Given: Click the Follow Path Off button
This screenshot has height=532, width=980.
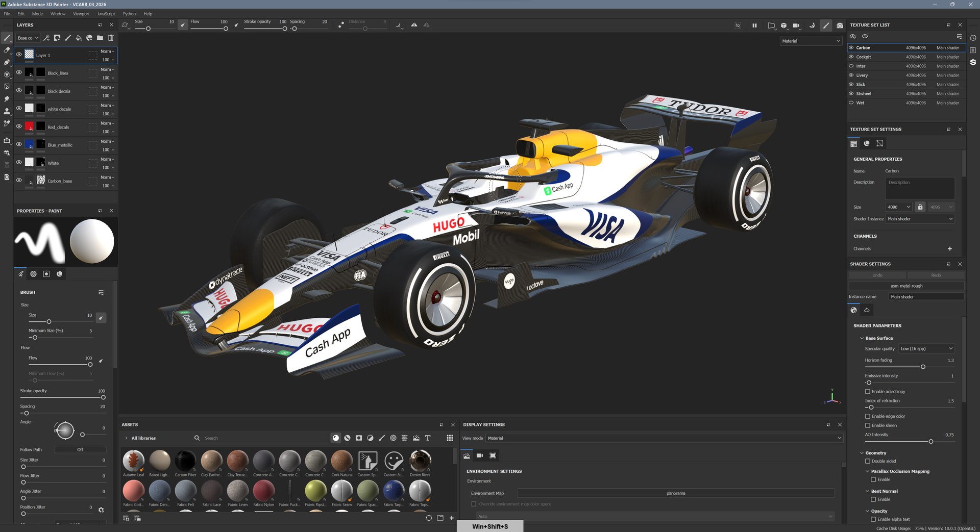Looking at the screenshot, I should [80, 450].
